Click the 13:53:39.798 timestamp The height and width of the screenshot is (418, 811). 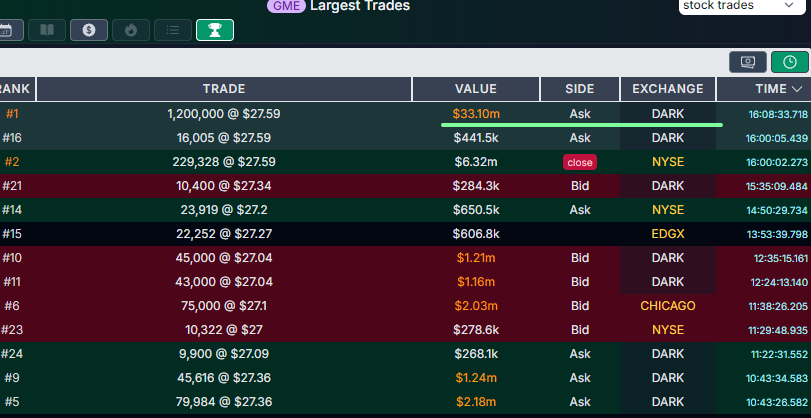point(777,234)
